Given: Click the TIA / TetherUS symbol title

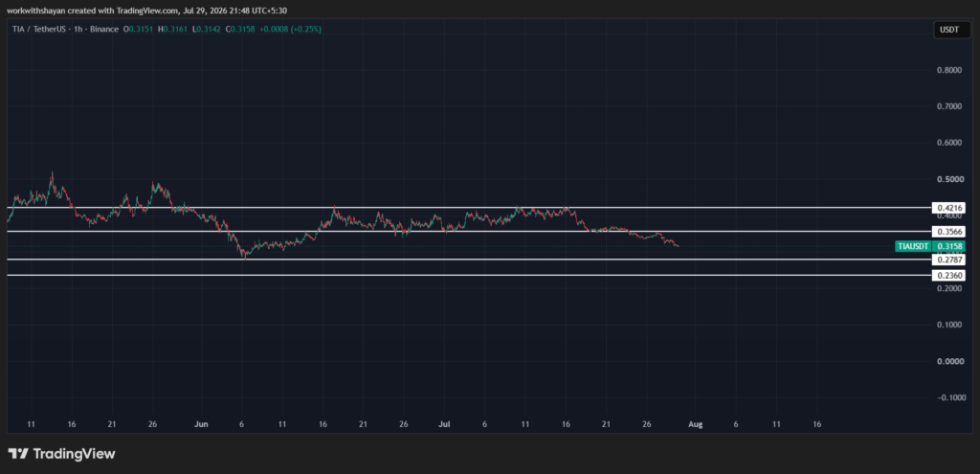Looking at the screenshot, I should [x=40, y=29].
